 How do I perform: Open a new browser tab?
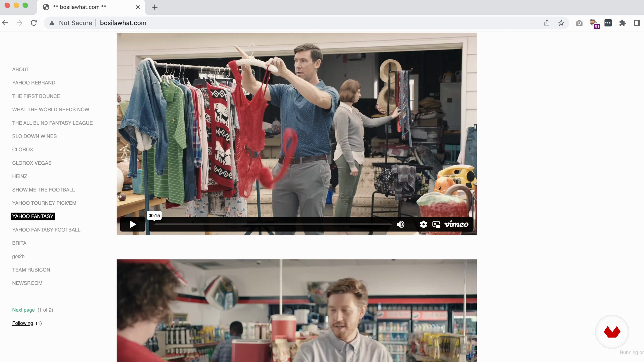(x=155, y=7)
